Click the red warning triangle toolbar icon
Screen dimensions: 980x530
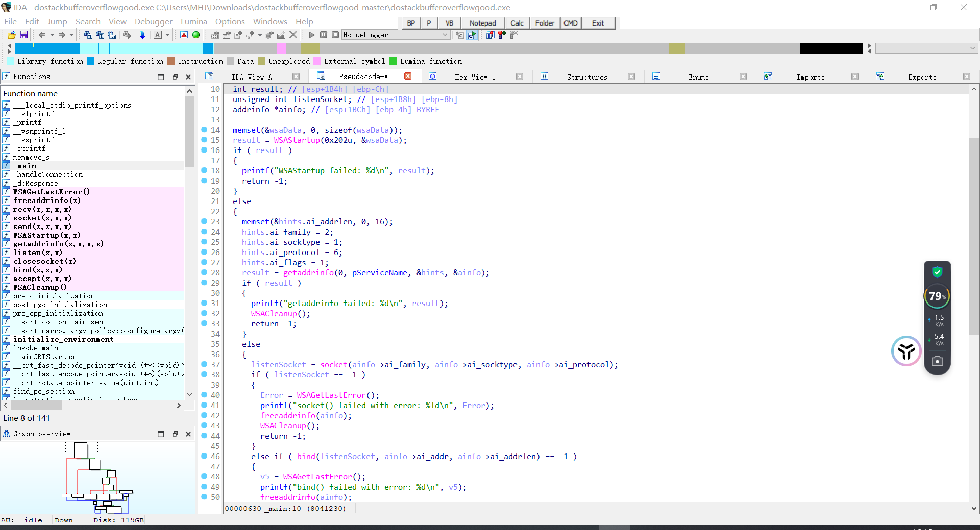click(184, 35)
